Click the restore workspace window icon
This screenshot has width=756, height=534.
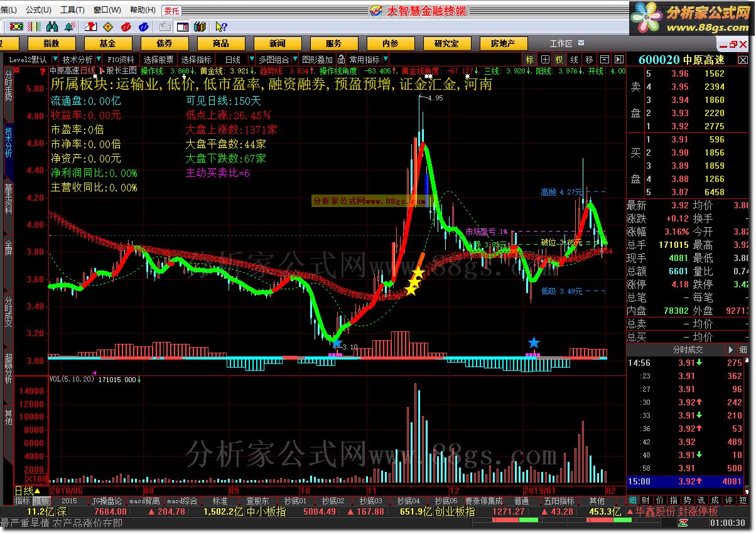click(x=733, y=44)
